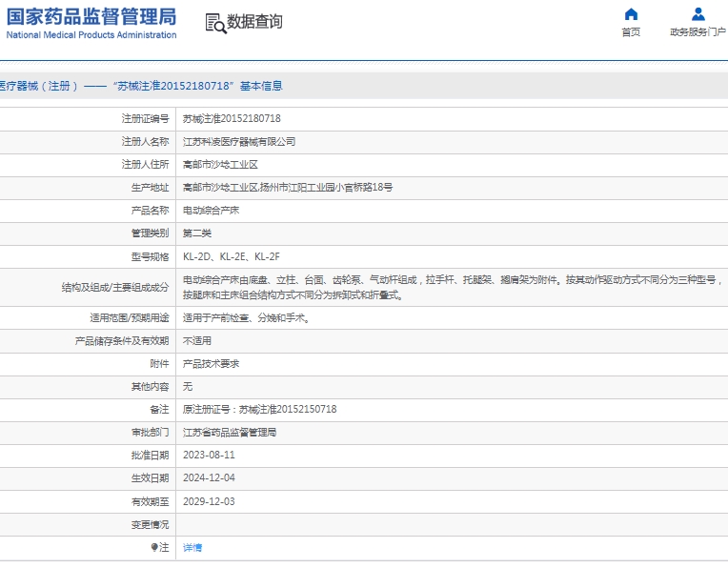The width and height of the screenshot is (728, 568).
Task: Click the lightbulb icon beside 注
Action: point(154,547)
